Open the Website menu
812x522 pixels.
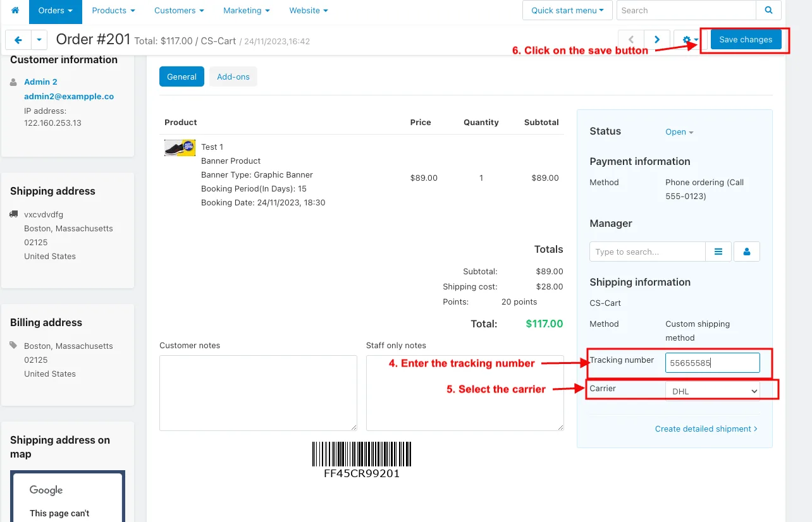pos(309,11)
